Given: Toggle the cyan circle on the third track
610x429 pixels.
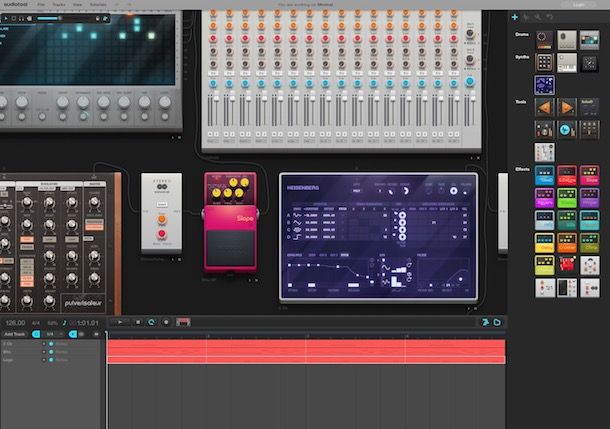Looking at the screenshot, I should (x=51, y=360).
